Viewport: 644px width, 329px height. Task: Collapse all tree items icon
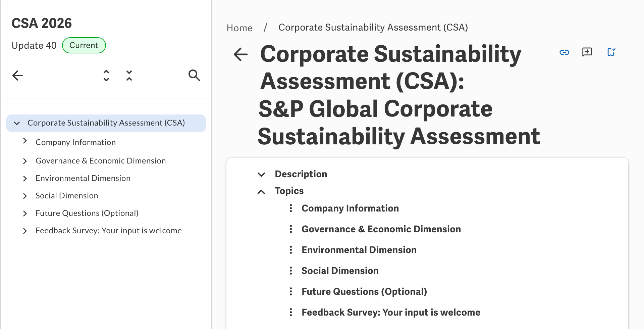pyautogui.click(x=129, y=76)
